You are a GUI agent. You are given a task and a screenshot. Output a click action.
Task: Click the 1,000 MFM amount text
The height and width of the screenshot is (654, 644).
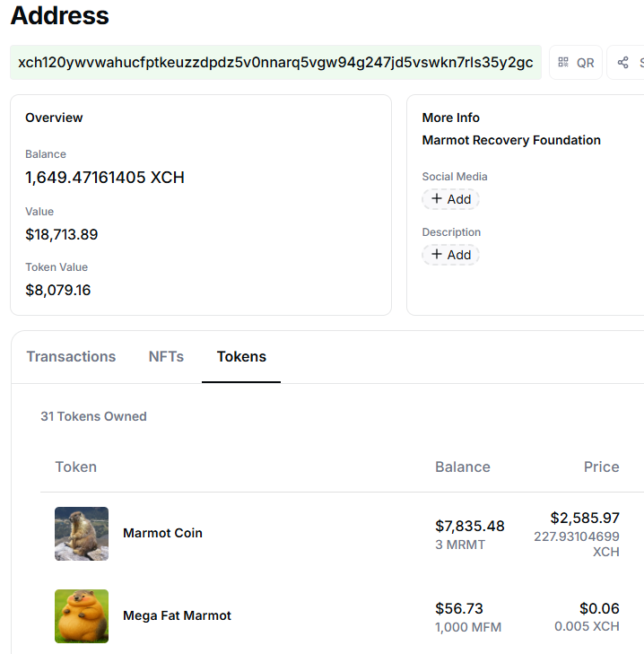[x=468, y=627]
